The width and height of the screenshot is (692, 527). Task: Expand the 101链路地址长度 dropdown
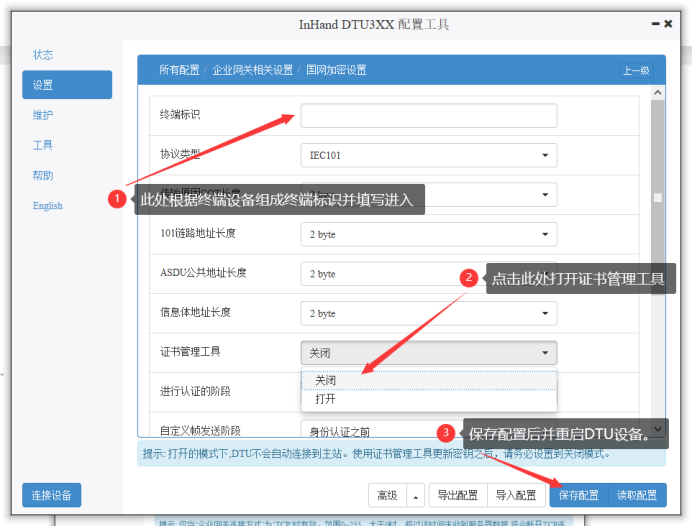(x=428, y=234)
